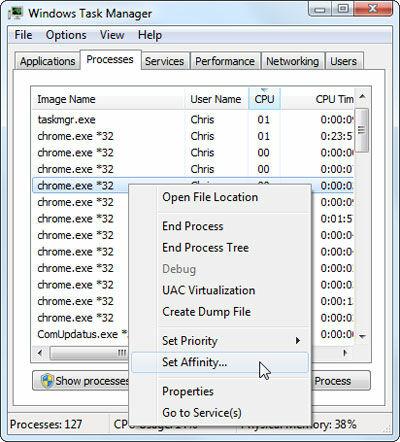
Task: Click the Show processes from all users button
Action: tap(81, 380)
